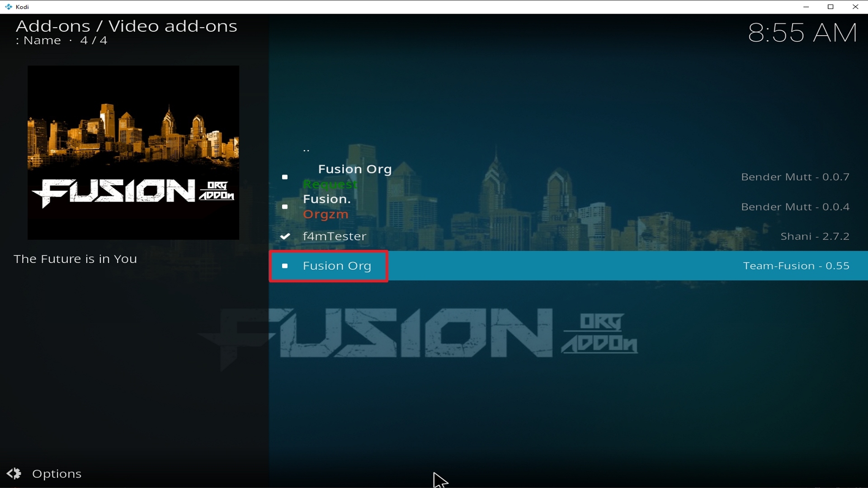Close the Kodi window
Image resolution: width=868 pixels, height=488 pixels.
point(855,7)
